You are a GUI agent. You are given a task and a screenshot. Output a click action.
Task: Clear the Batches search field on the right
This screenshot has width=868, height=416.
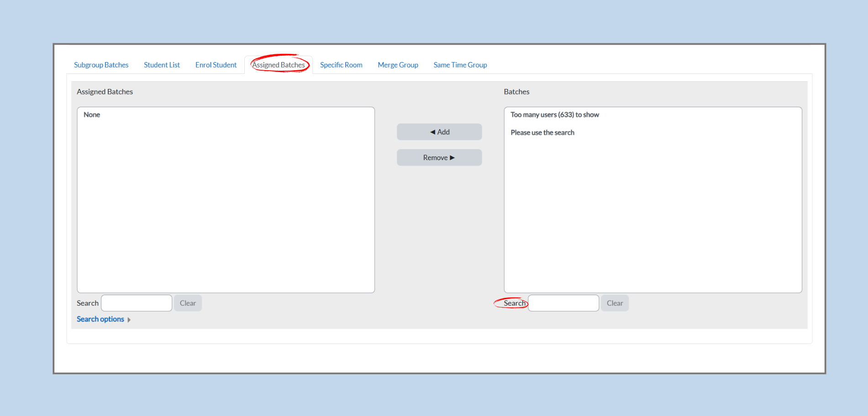[615, 303]
